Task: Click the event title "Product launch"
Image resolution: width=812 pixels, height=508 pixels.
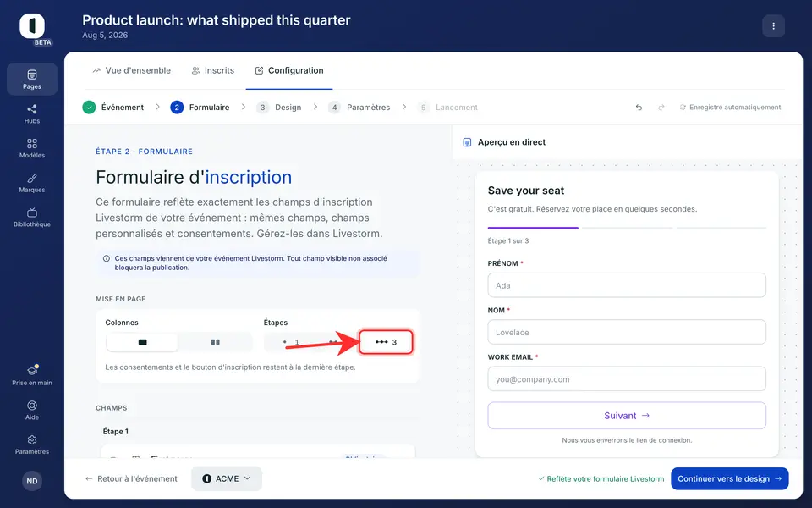Action: [x=216, y=20]
